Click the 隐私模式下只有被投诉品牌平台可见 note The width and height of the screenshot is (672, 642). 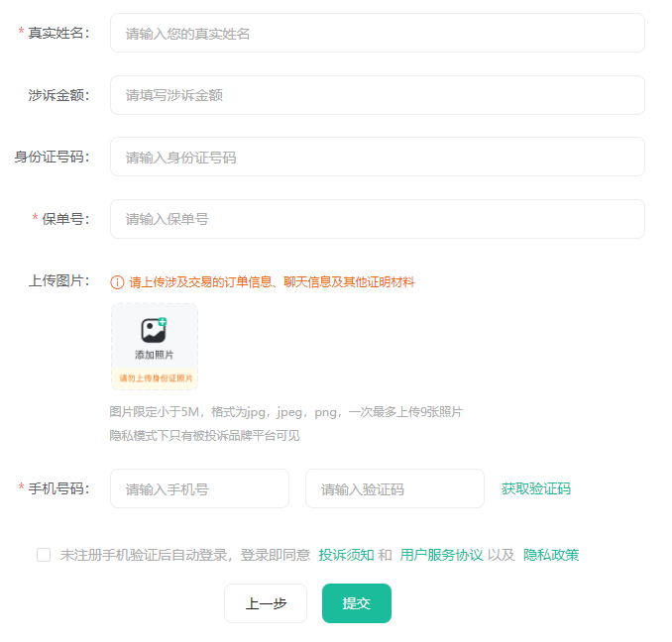point(205,436)
